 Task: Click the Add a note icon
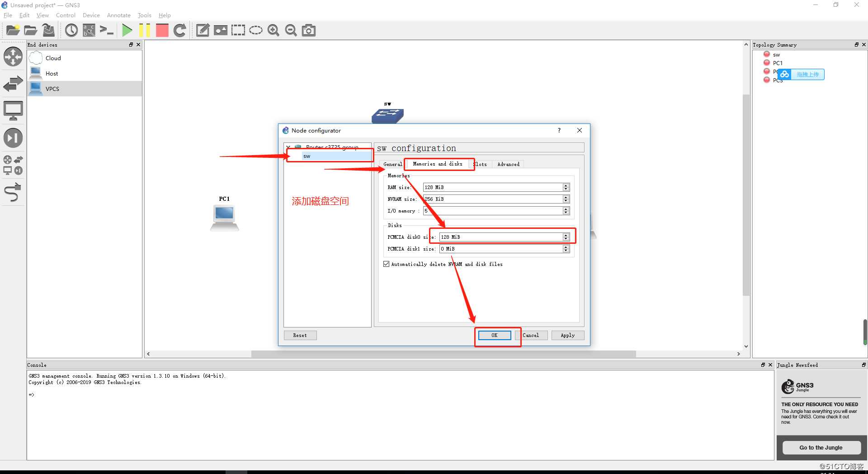click(202, 30)
